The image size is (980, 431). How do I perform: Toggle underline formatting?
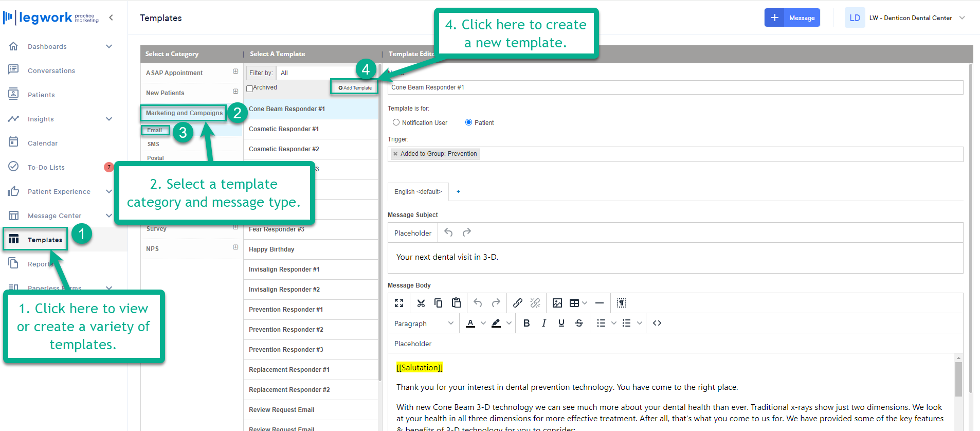pyautogui.click(x=561, y=323)
